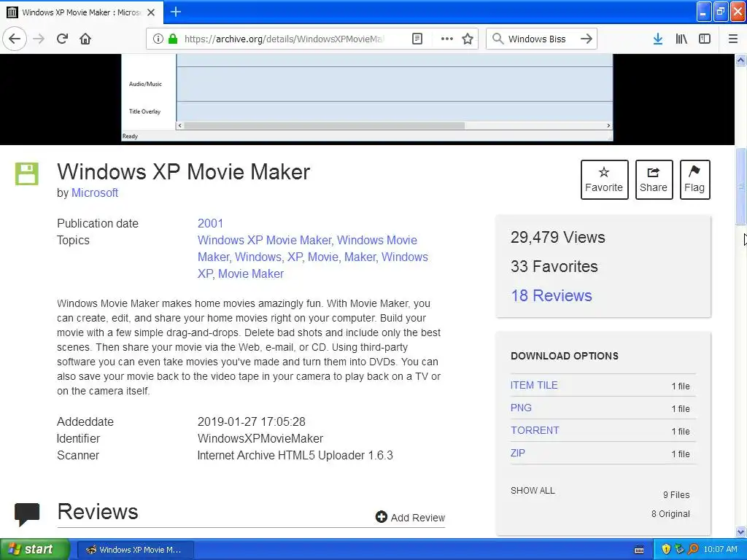Viewport: 747px width, 560px height.
Task: Open page actions three-dot menu
Action: click(447, 39)
